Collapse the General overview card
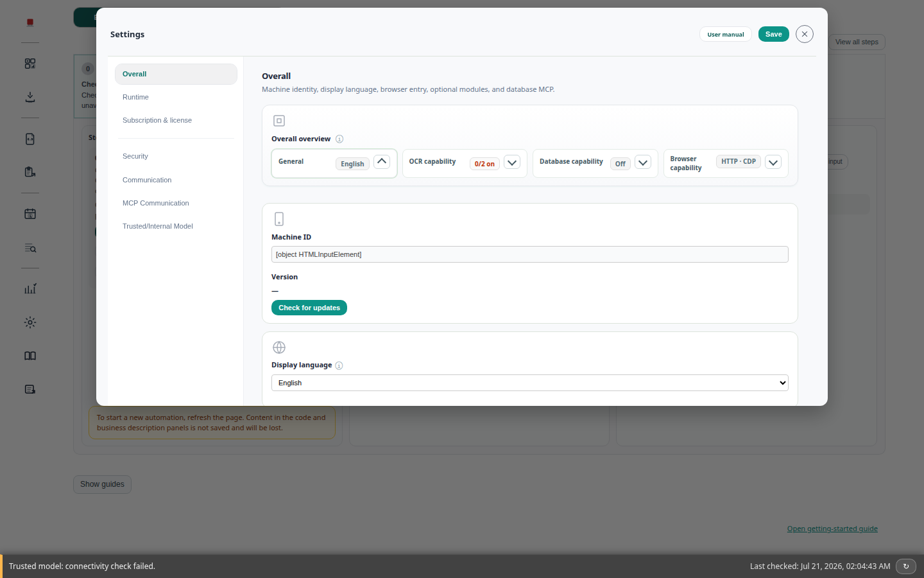Image resolution: width=924 pixels, height=578 pixels. coord(382,161)
